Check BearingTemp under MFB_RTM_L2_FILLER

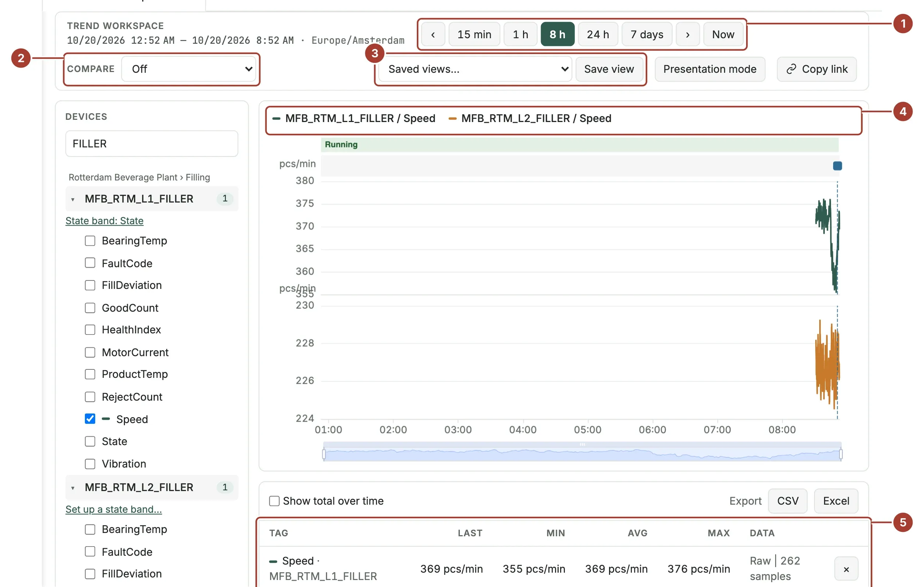point(90,529)
